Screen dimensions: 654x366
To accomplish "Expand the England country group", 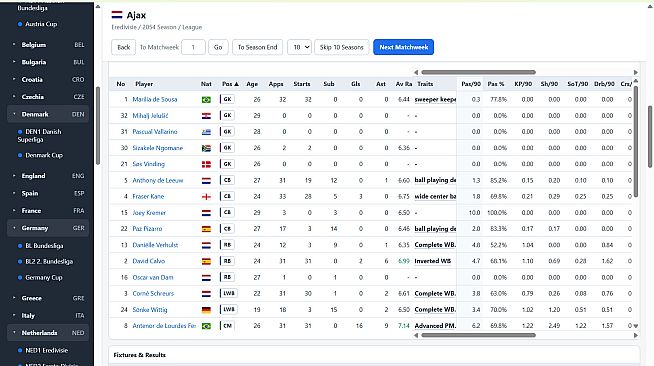I will [x=48, y=176].
